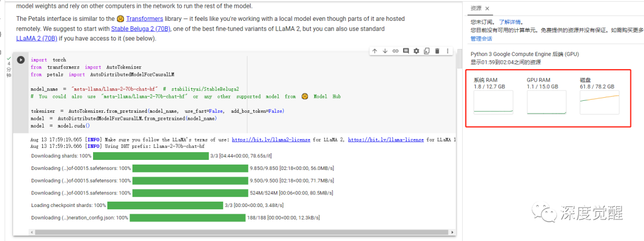The height and width of the screenshot is (241, 644).
Task: Select the 资源 panel tab
Action: click(476, 8)
